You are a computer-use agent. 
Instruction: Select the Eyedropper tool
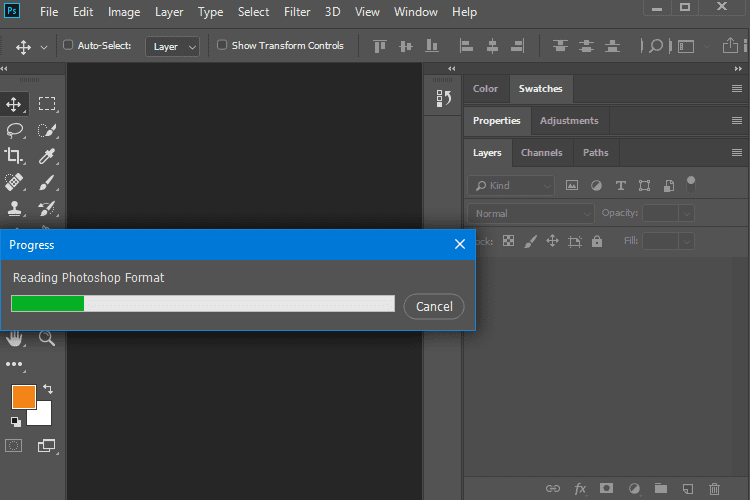[x=47, y=156]
